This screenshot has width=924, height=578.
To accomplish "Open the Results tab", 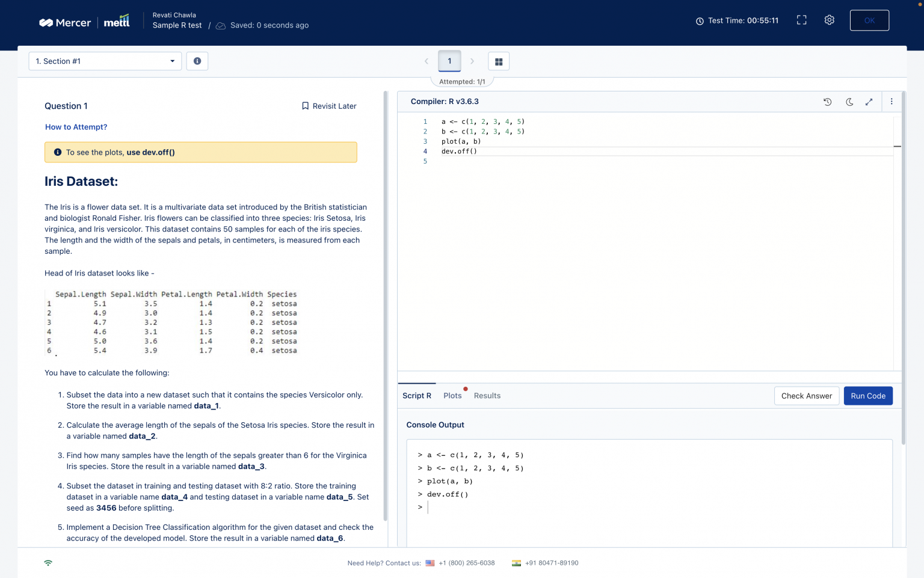I will pyautogui.click(x=487, y=395).
